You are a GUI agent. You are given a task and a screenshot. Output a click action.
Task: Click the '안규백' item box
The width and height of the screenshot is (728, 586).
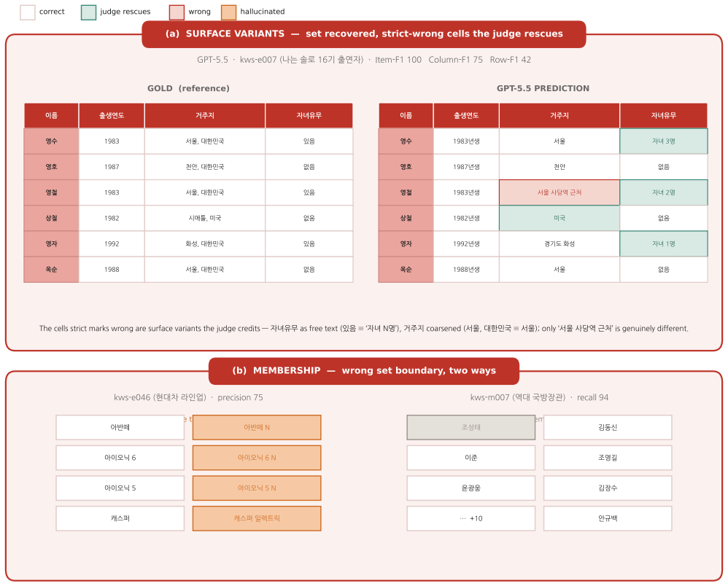(x=608, y=518)
